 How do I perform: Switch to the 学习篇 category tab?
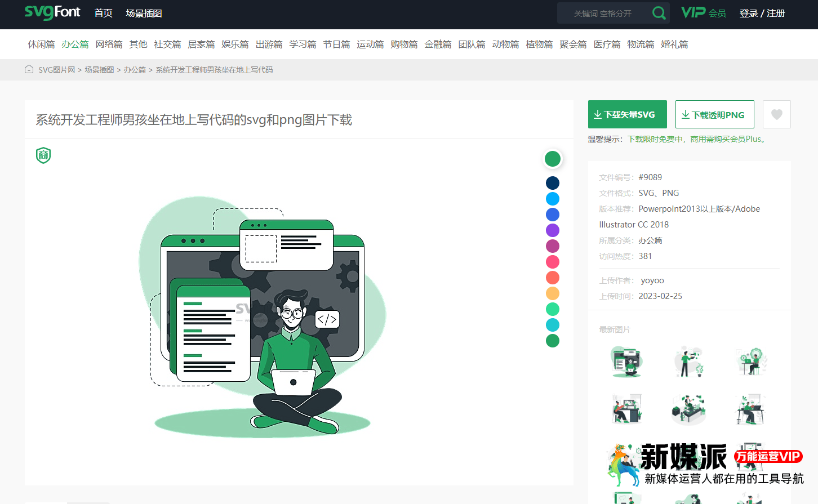tap(303, 44)
